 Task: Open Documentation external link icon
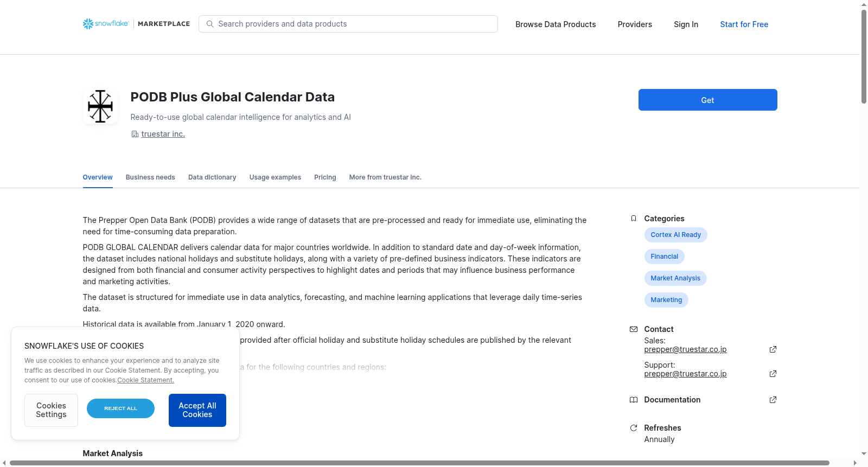pos(773,400)
